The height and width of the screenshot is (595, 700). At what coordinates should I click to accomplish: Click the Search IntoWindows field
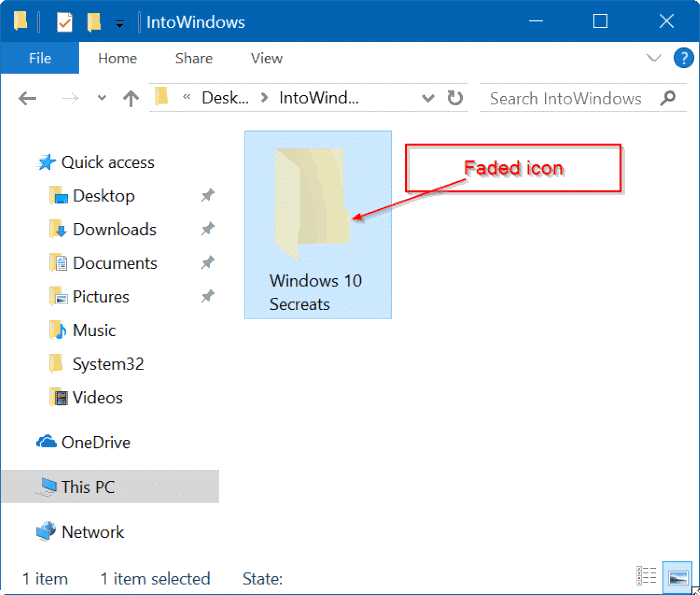click(566, 98)
